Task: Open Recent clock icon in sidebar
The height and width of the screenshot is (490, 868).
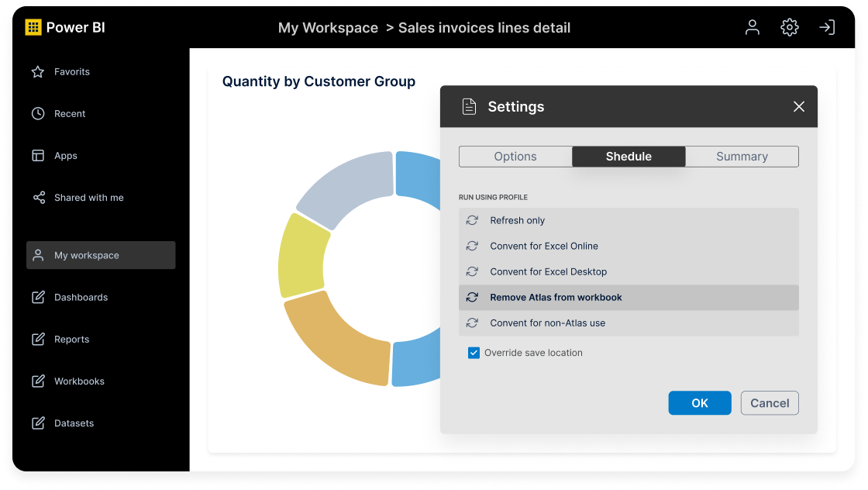Action: click(x=38, y=114)
